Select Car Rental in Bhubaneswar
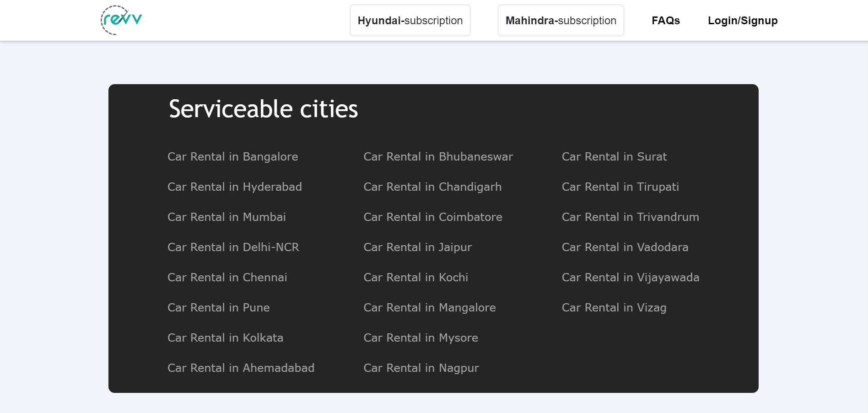 (438, 156)
